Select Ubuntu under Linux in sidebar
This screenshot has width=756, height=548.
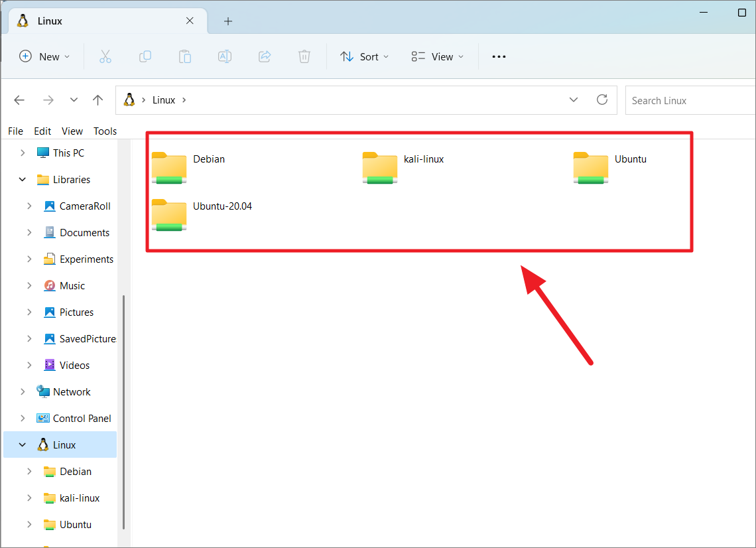[75, 524]
